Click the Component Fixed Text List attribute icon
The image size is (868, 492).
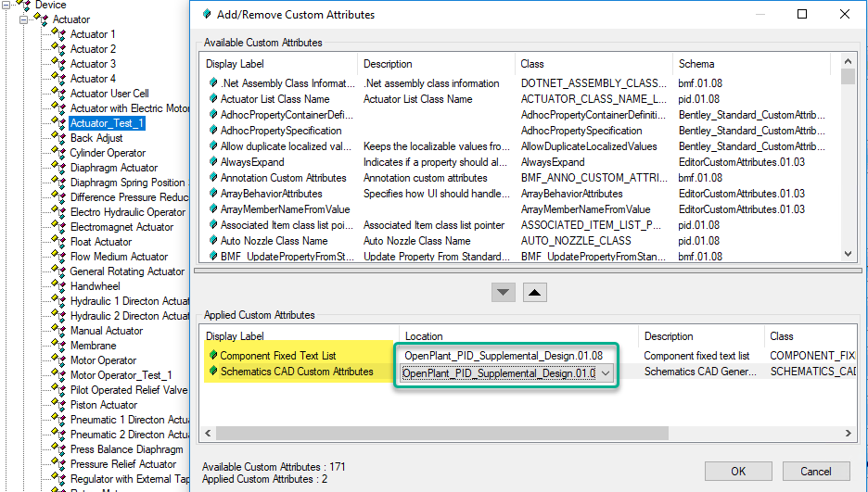click(212, 355)
